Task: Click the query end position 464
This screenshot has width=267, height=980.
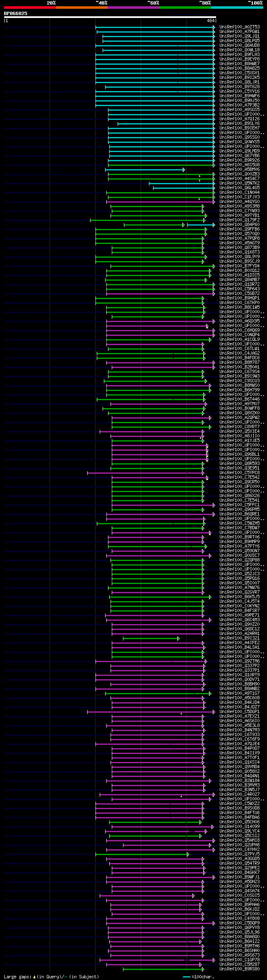Action: [211, 20]
